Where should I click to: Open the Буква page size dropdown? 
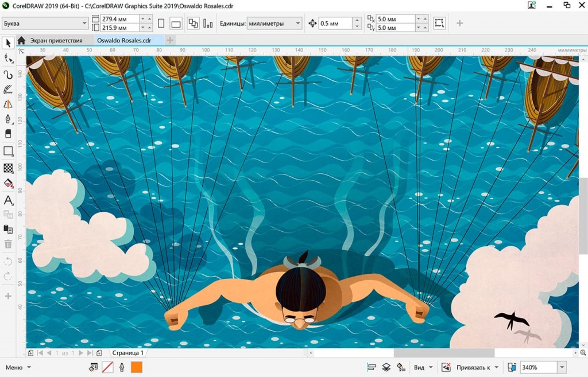(45, 23)
